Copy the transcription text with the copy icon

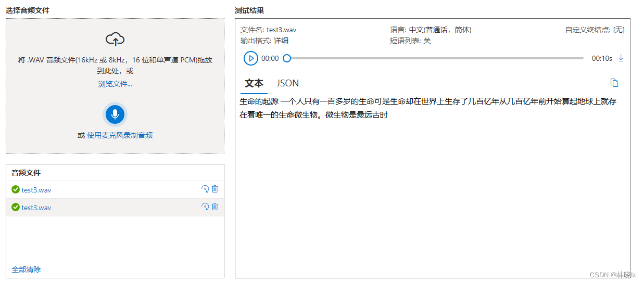click(x=614, y=83)
